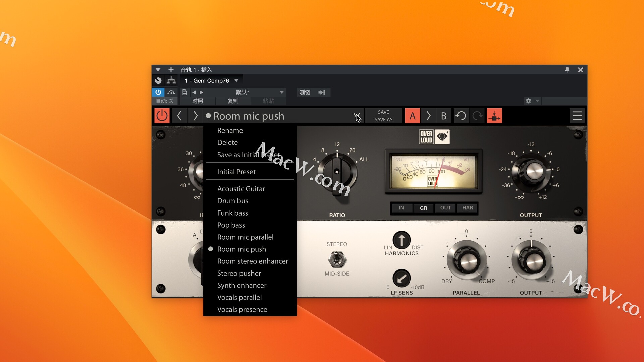The width and height of the screenshot is (644, 362).
Task: Click the gem diamond logo icon
Action: coord(442,137)
